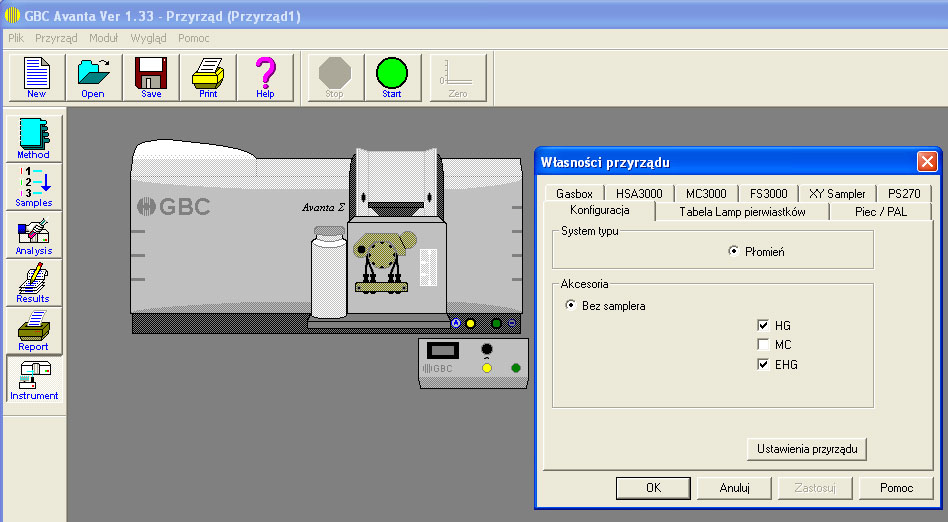Uncheck the EHG checkbox
948x522 pixels.
pyautogui.click(x=763, y=364)
